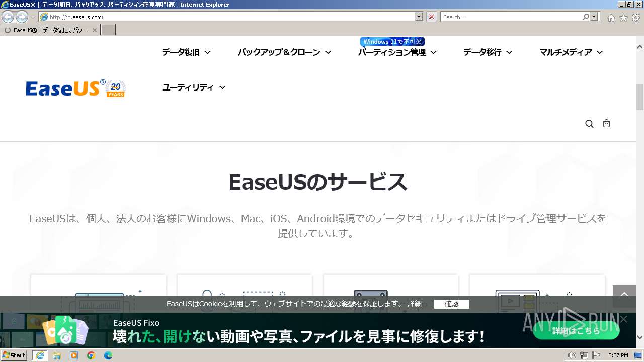Expand the パーティション管理 menu
Screen dimensions: 644x362
pyautogui.click(x=397, y=52)
